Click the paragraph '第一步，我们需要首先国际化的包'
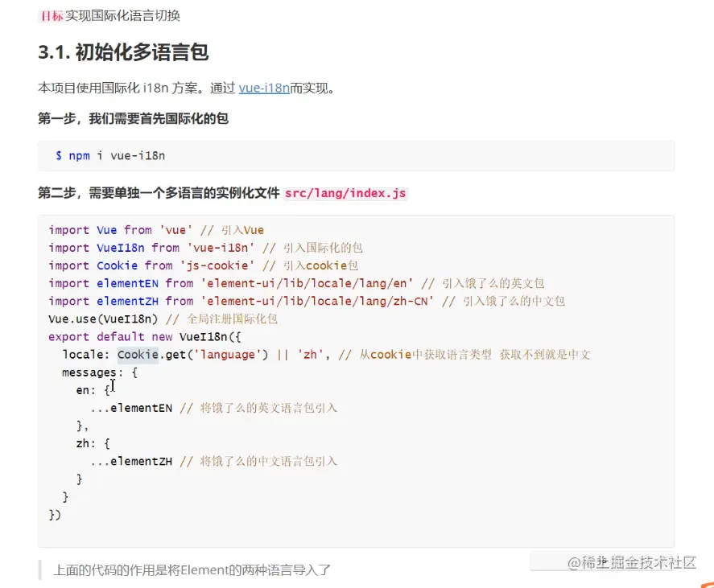714x588 pixels. [133, 118]
